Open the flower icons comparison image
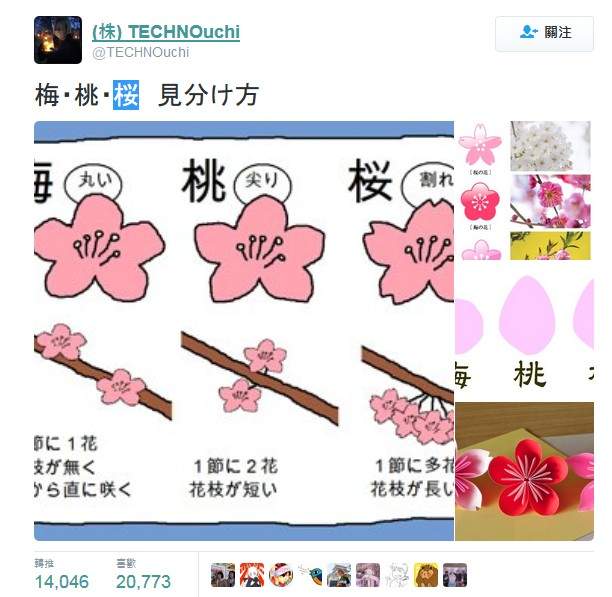This screenshot has width=612, height=597. pyautogui.click(x=524, y=190)
